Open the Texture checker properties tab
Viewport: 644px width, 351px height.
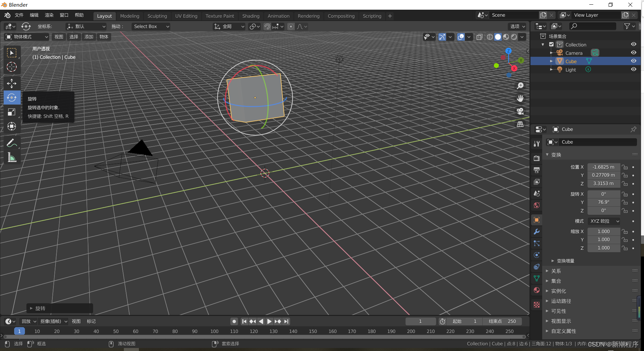[536, 305]
